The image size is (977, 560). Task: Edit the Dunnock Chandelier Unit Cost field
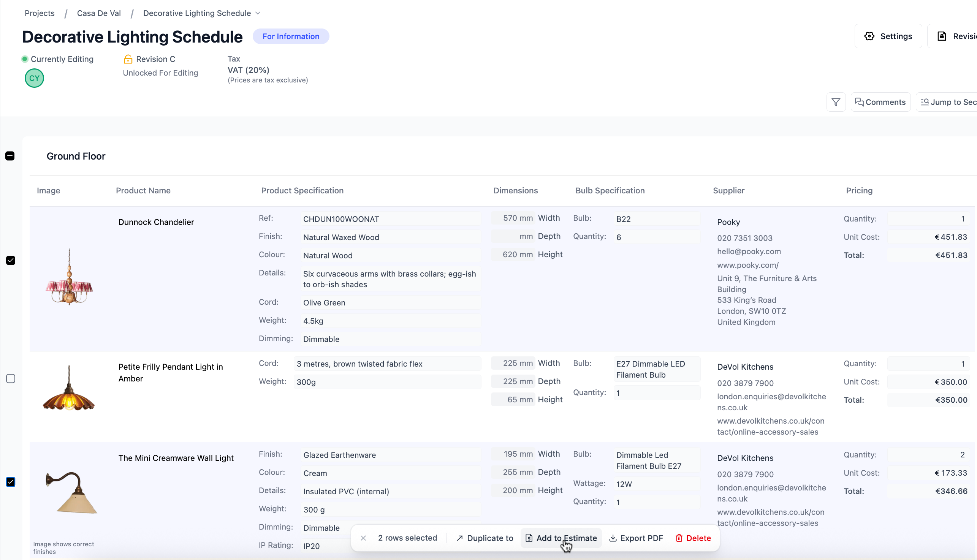pos(928,237)
